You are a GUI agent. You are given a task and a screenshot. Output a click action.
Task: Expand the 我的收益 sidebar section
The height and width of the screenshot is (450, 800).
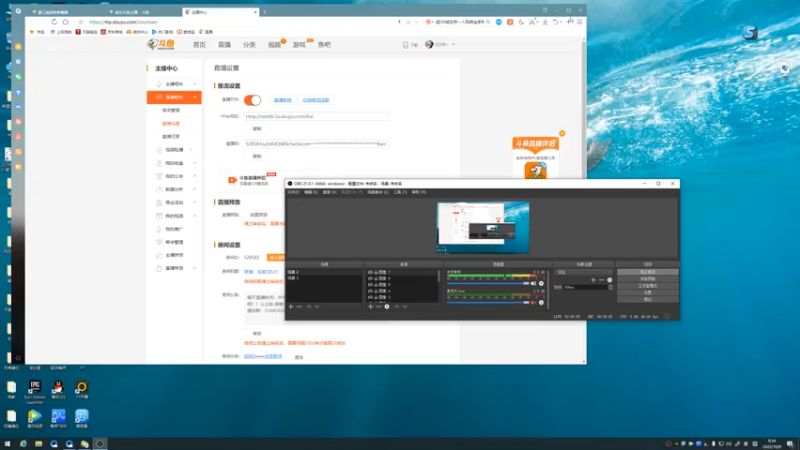195,163
